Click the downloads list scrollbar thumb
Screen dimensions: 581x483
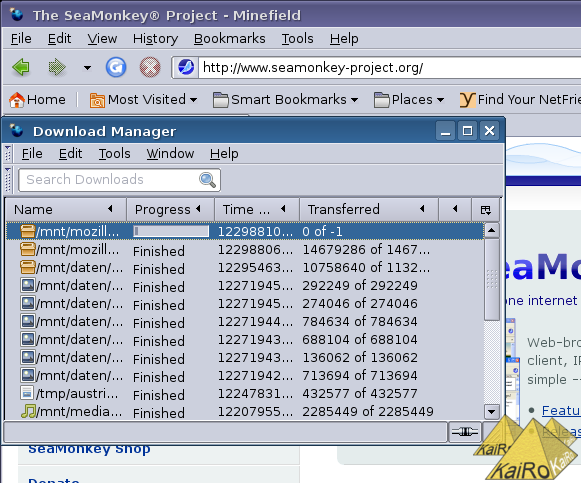[x=492, y=280]
